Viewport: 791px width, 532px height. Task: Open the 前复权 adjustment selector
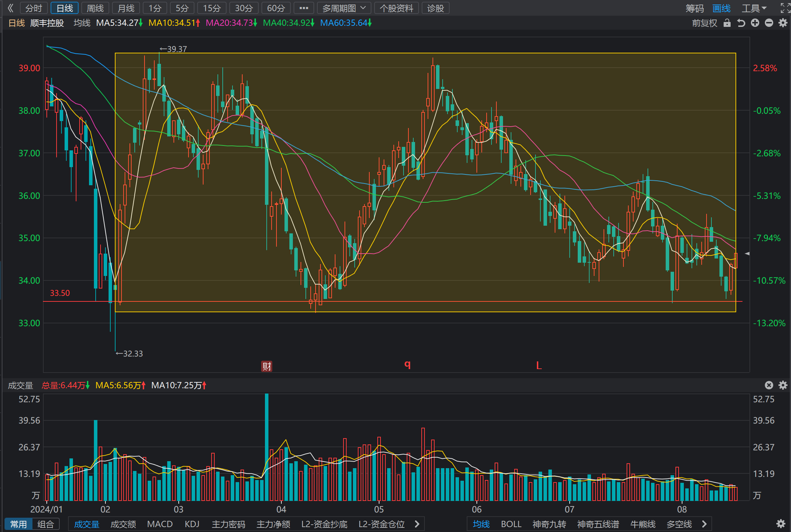click(704, 23)
